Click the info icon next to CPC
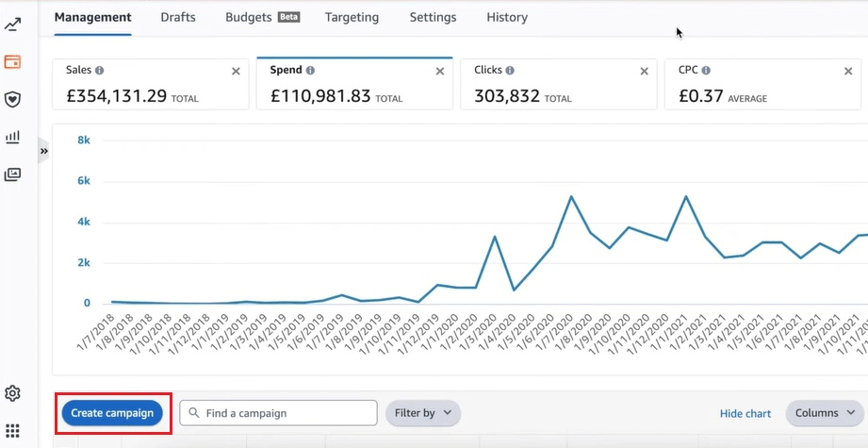868x448 pixels. pos(706,71)
